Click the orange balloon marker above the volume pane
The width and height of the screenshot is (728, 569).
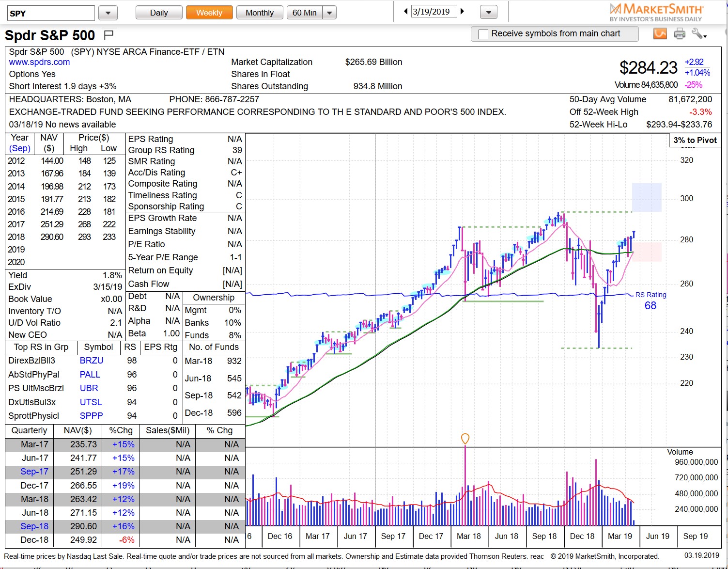tap(465, 438)
